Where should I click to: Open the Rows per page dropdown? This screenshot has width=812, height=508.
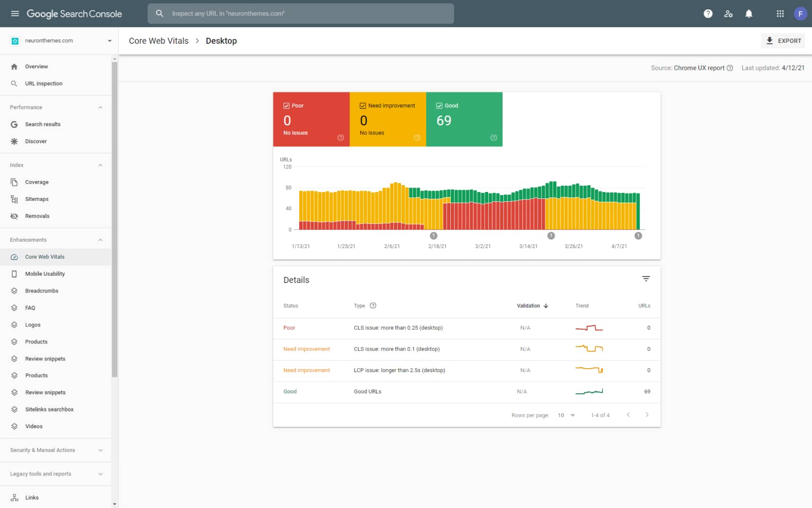(x=565, y=415)
